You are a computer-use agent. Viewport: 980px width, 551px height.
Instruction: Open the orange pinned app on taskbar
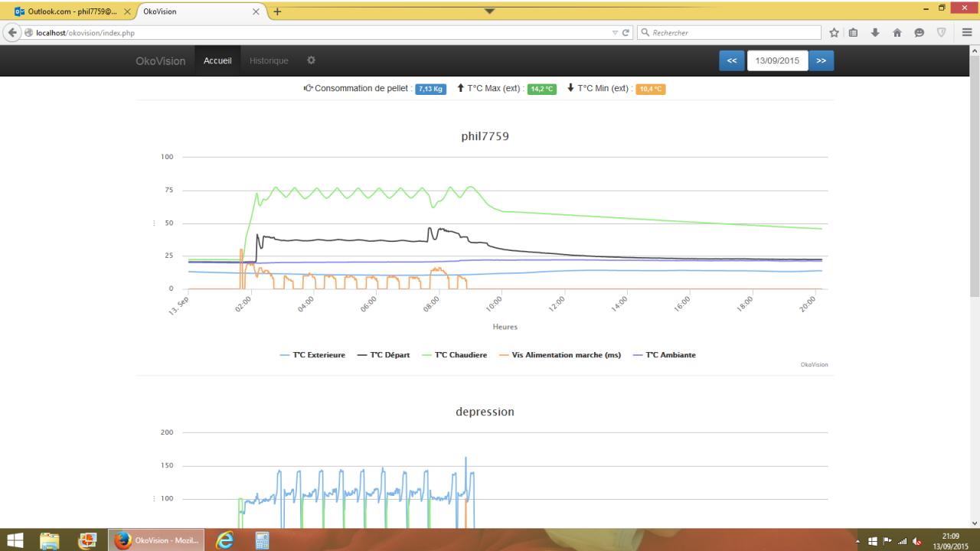click(x=88, y=540)
